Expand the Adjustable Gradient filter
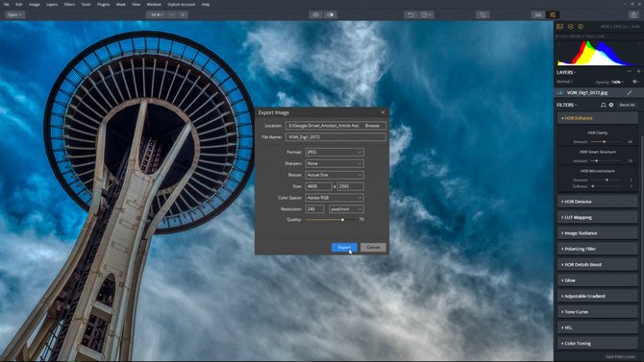This screenshot has height=362, width=644. 597,296
